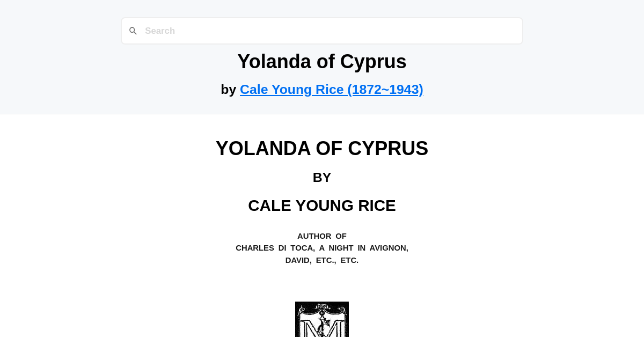The image size is (644, 337).
Task: Click the word BY between title and author
Action: pos(322,177)
